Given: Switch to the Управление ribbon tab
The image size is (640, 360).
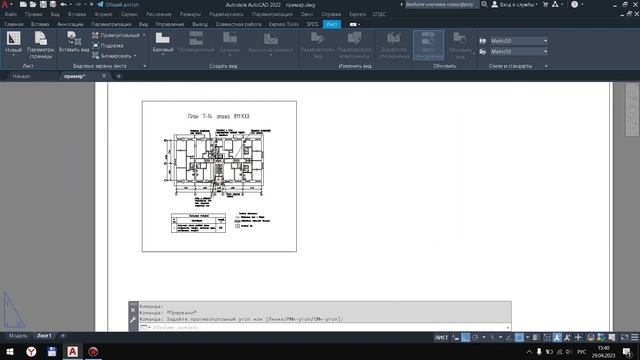Looking at the screenshot, I should pos(170,24).
